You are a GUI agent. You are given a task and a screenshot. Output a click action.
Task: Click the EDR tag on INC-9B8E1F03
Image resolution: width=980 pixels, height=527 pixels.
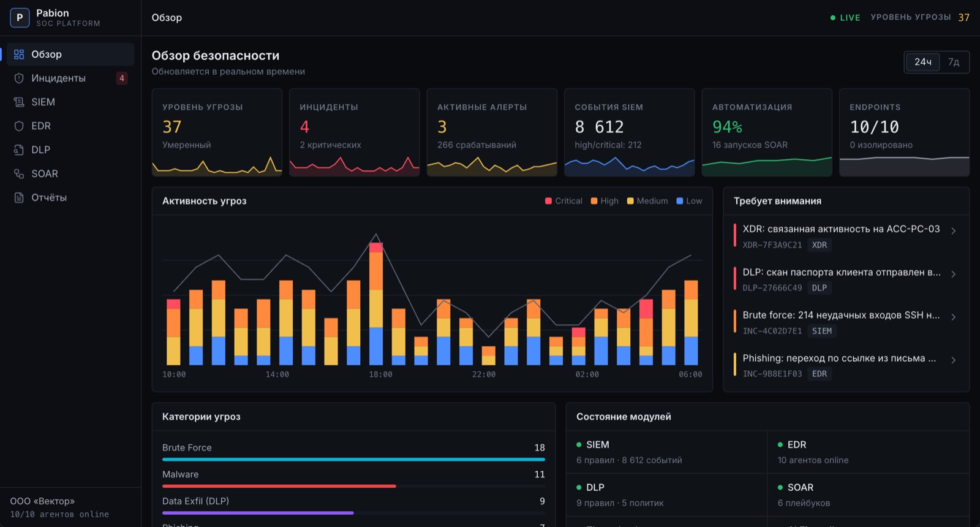(x=820, y=374)
